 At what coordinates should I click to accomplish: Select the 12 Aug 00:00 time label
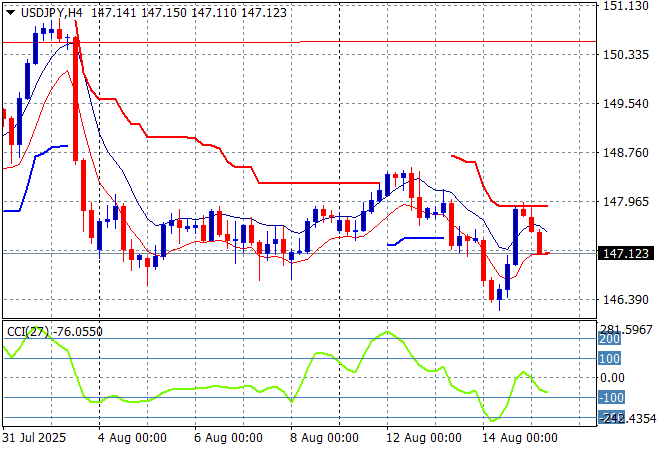click(424, 438)
